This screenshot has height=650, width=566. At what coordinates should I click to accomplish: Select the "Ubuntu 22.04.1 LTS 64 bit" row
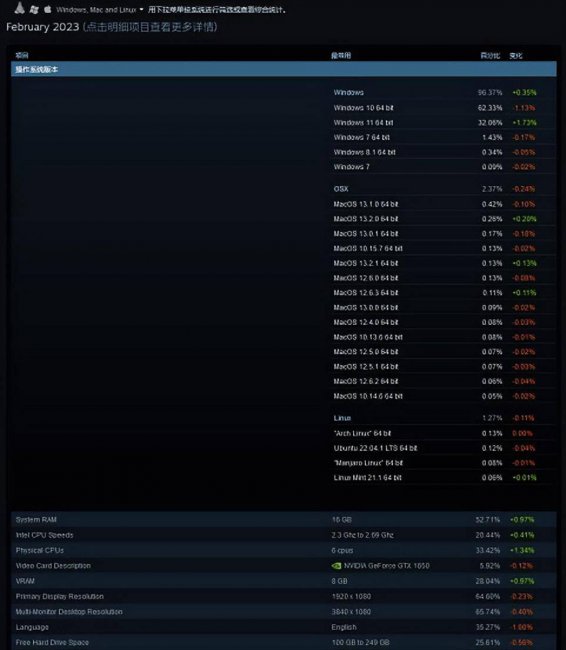tap(444, 448)
